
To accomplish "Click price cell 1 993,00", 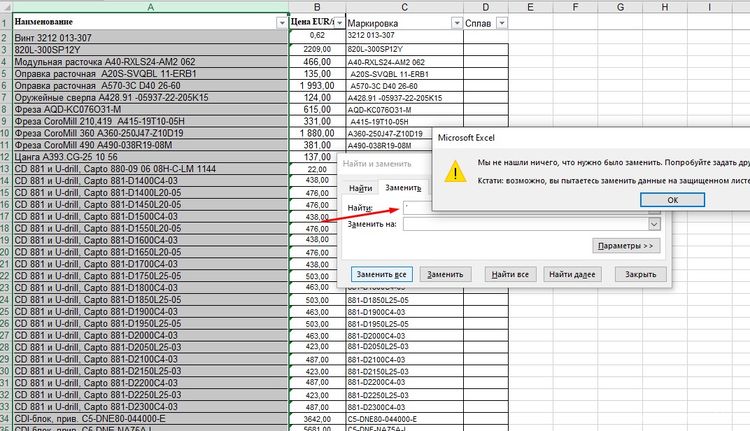I will 317,85.
